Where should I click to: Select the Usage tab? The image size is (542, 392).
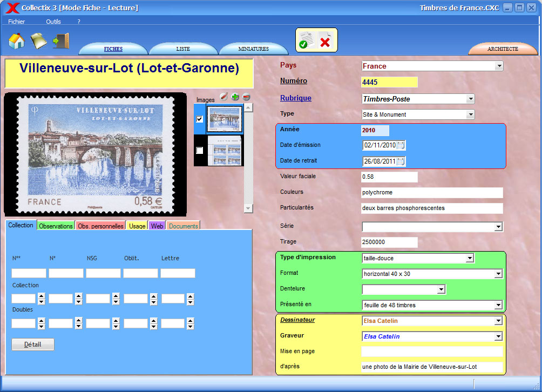pyautogui.click(x=137, y=226)
